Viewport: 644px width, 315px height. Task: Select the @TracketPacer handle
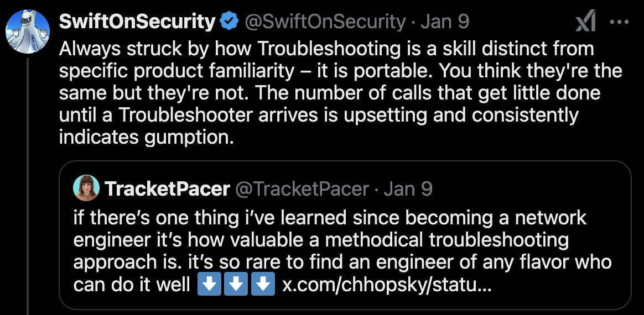coord(302,189)
